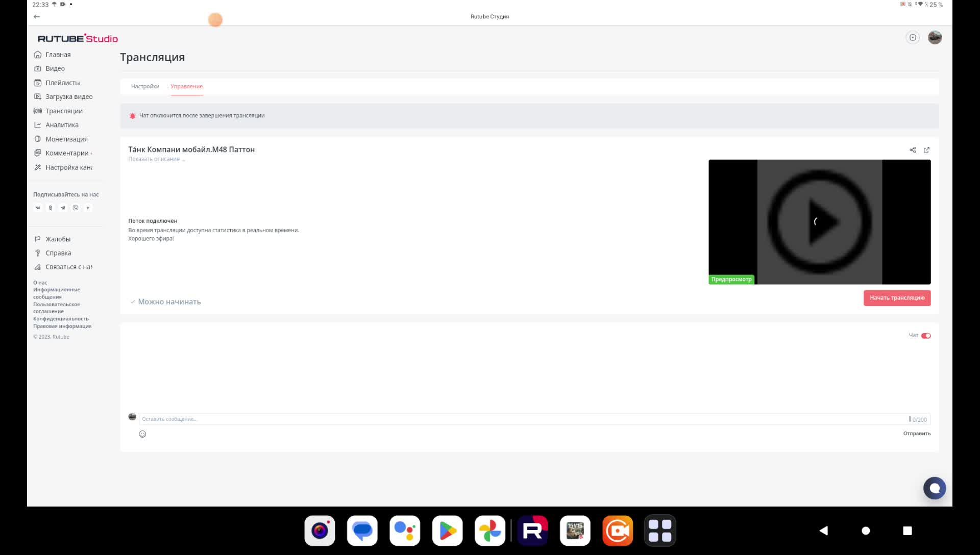980x555 pixels.
Task: Play the stream preview thumbnail
Action: (x=819, y=222)
